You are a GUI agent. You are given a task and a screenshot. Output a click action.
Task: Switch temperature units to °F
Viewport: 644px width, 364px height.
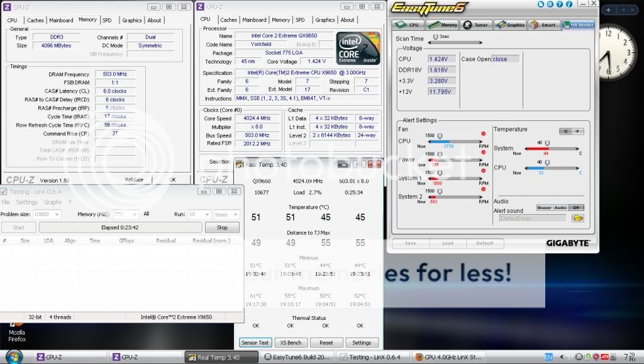click(579, 132)
